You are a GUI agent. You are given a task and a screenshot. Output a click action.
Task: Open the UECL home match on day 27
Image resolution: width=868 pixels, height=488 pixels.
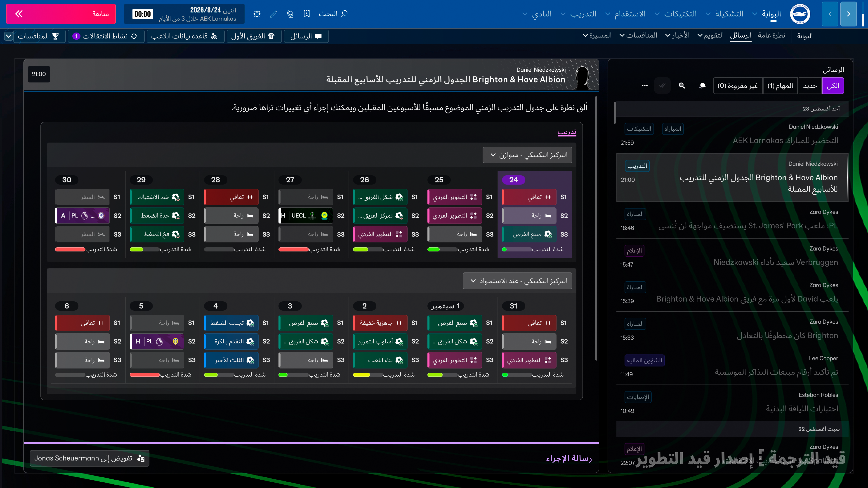coord(306,216)
